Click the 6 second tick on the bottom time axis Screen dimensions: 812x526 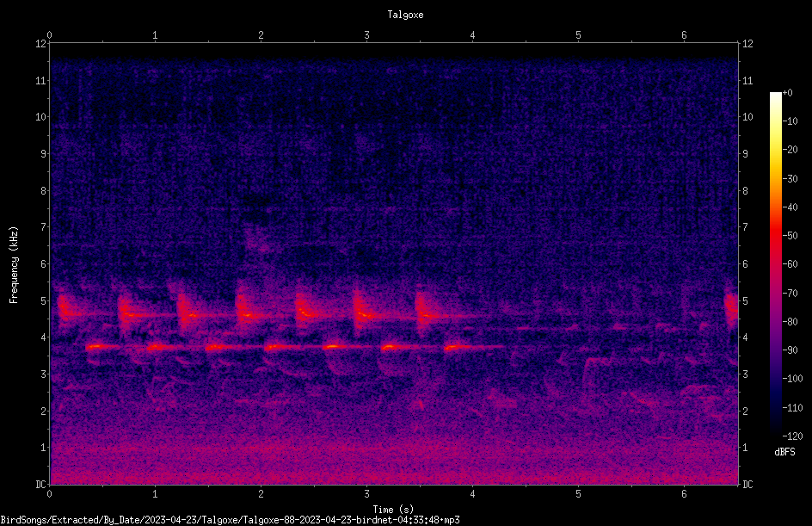tap(684, 494)
